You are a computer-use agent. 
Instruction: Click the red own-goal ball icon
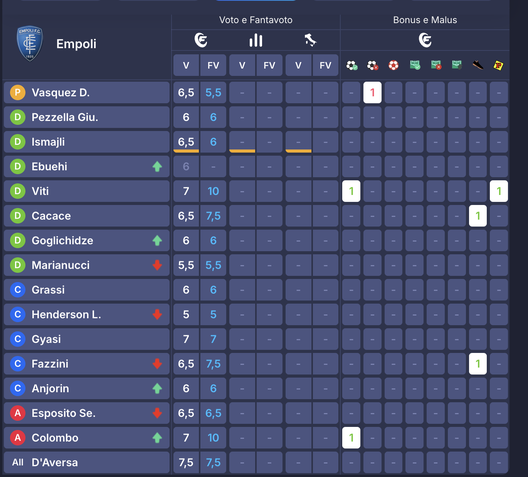coord(393,65)
